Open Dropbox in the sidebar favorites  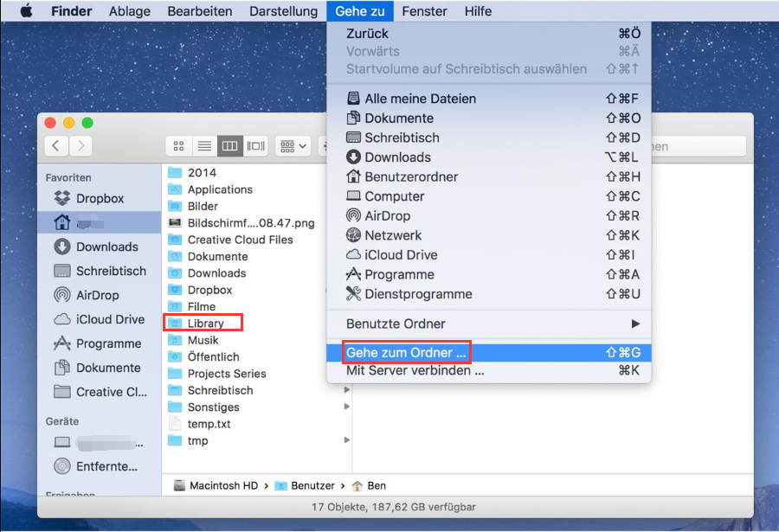[x=100, y=198]
